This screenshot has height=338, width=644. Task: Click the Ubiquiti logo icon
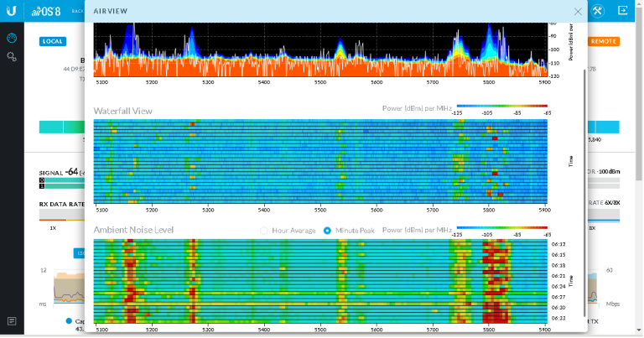(12, 11)
